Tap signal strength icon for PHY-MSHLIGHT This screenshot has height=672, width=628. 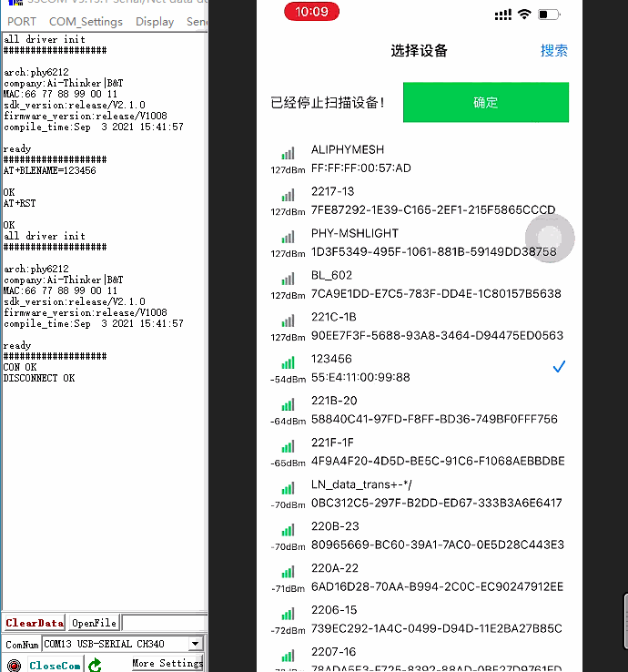[x=289, y=237]
